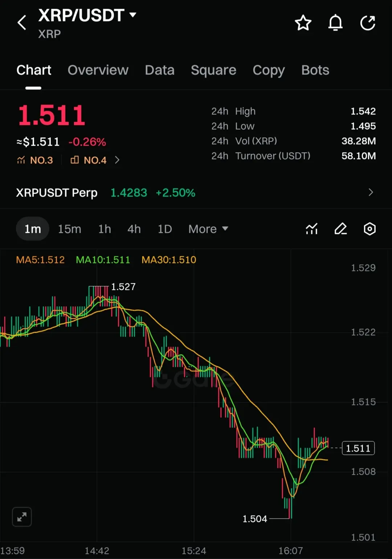The height and width of the screenshot is (559, 392).
Task: Open the chart indicators icon
Action: pos(312,229)
